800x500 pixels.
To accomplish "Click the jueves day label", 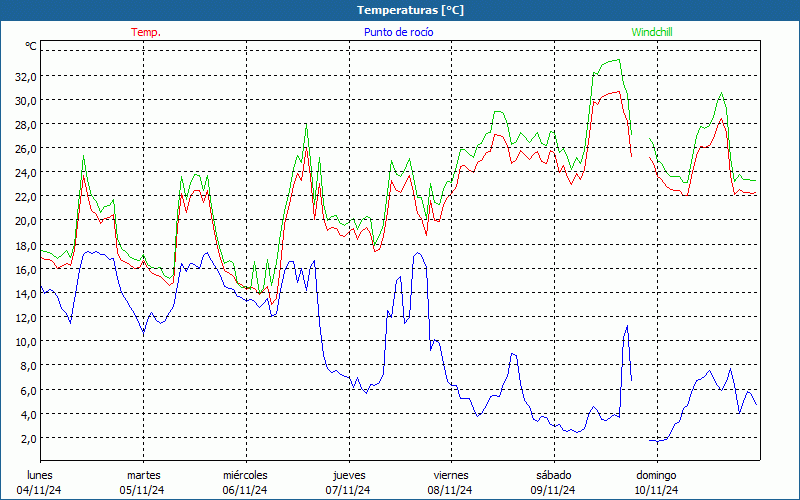I will click(349, 475).
